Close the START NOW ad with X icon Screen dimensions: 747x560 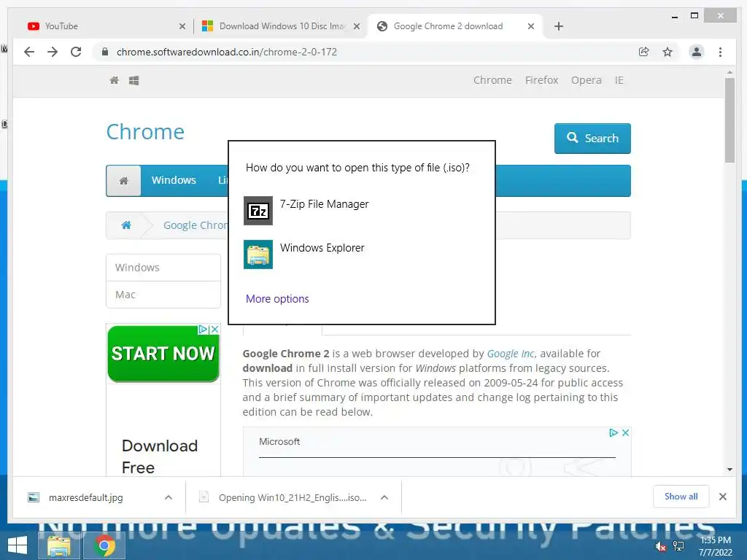[215, 329]
